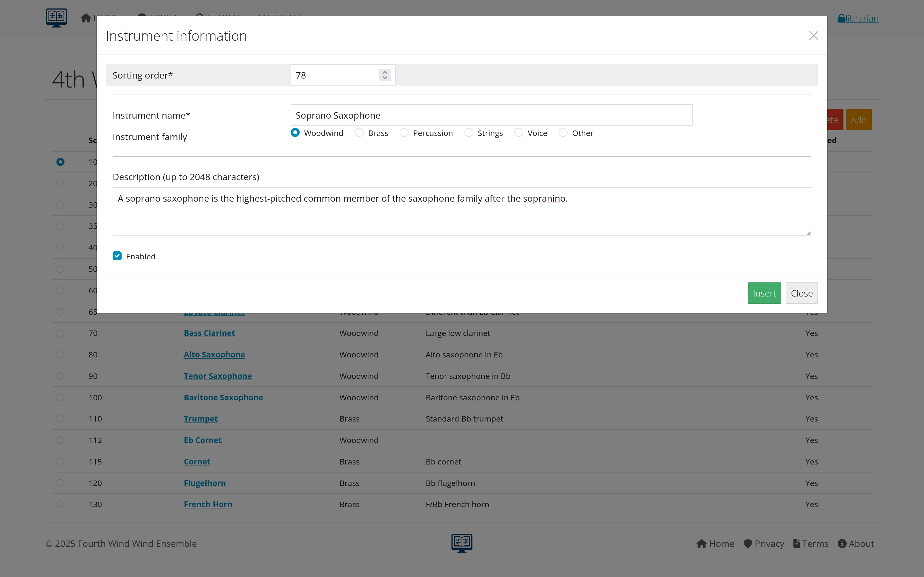Screen dimensions: 924x577
Task: Click the house icon beside Home in footer
Action: pyautogui.click(x=702, y=543)
